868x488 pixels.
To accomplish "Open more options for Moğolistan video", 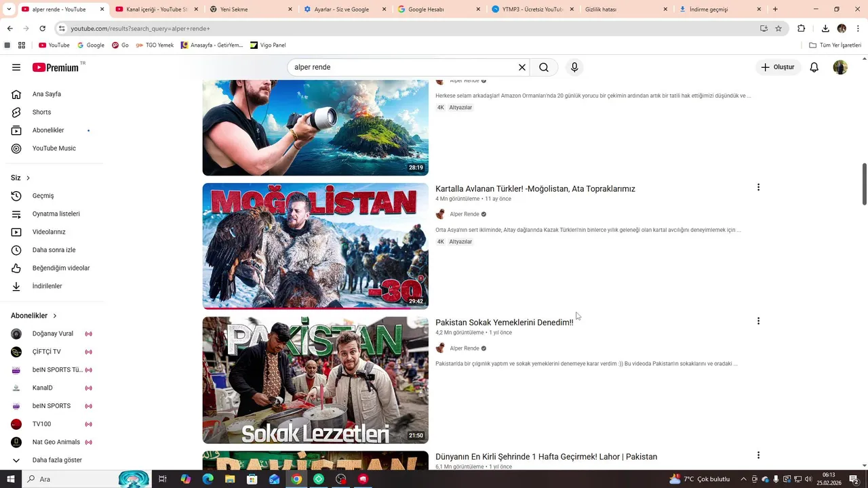I will [x=758, y=187].
